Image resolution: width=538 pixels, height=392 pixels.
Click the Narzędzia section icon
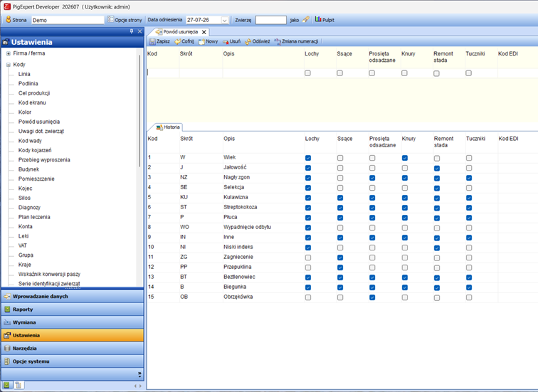coord(7,349)
